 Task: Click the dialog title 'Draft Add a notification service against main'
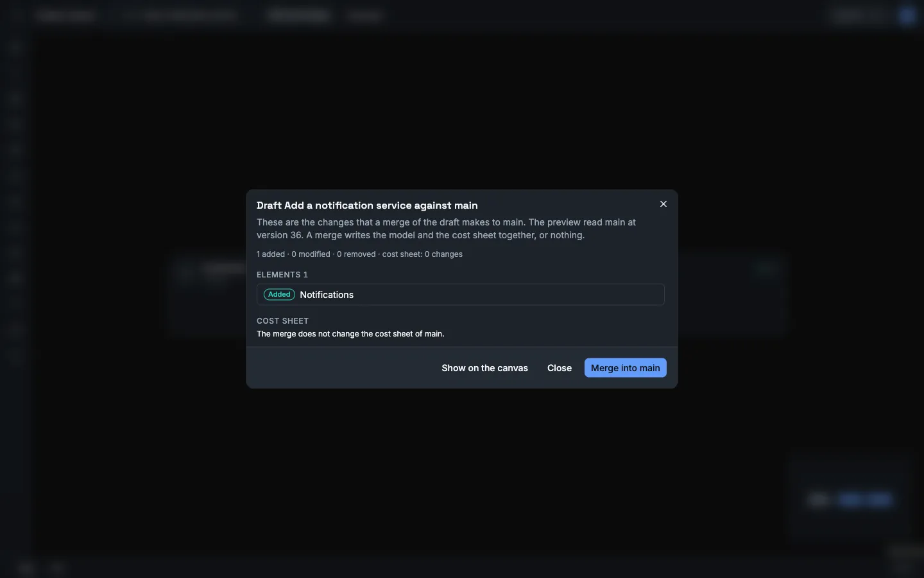click(x=367, y=206)
